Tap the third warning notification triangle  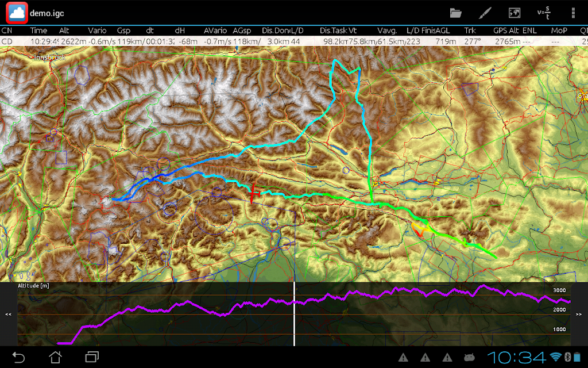[x=447, y=357]
